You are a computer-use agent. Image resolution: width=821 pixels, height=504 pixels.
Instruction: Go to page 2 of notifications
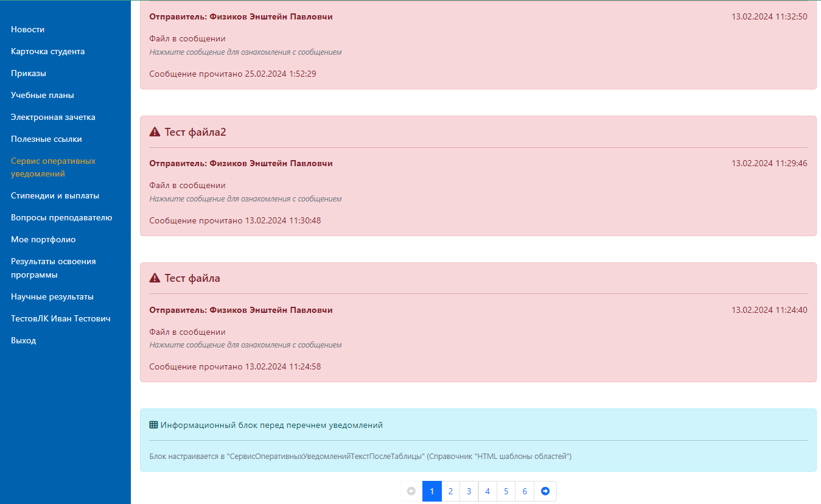[450, 491]
